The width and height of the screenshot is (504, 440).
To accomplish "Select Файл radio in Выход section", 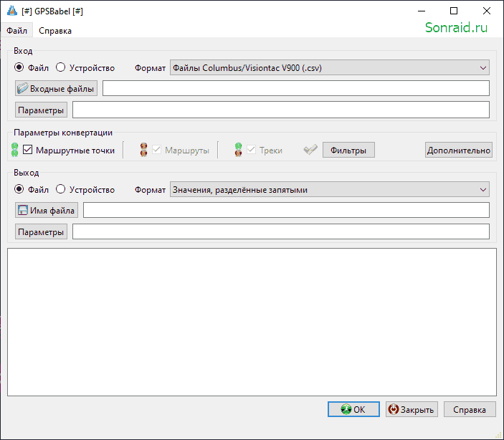I will point(19,189).
